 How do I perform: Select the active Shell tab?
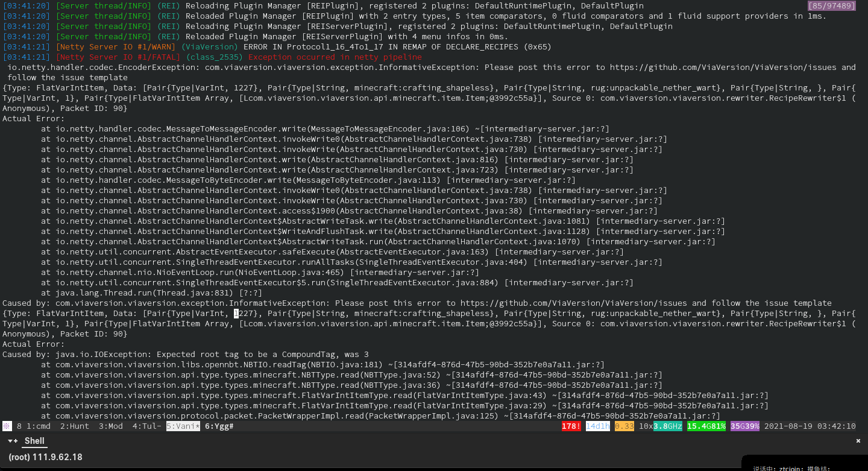(34, 441)
